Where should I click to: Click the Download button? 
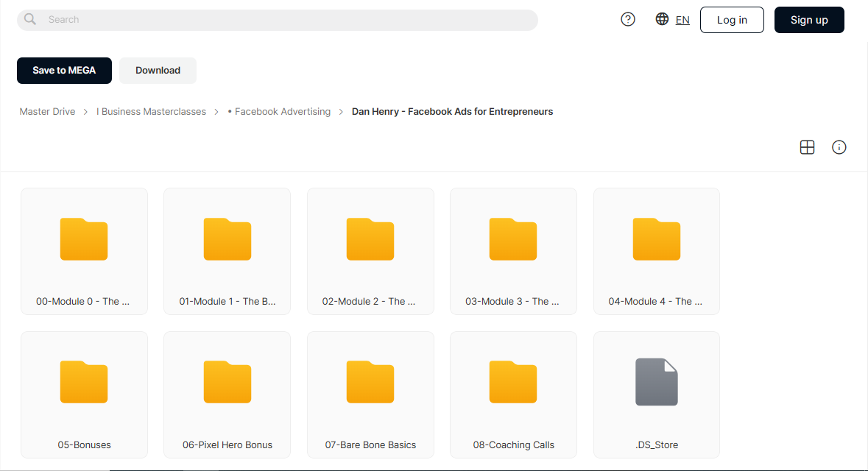[x=158, y=71]
